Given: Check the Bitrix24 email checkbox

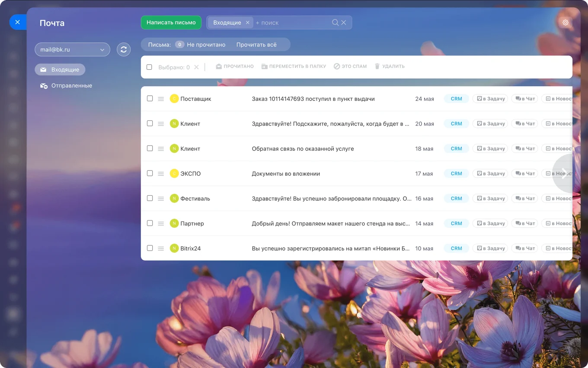Looking at the screenshot, I should pos(150,248).
